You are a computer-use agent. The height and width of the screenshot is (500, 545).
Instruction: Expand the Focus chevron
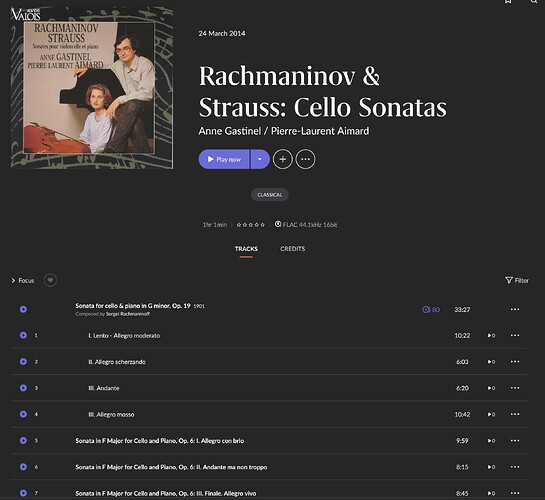pyautogui.click(x=13, y=280)
